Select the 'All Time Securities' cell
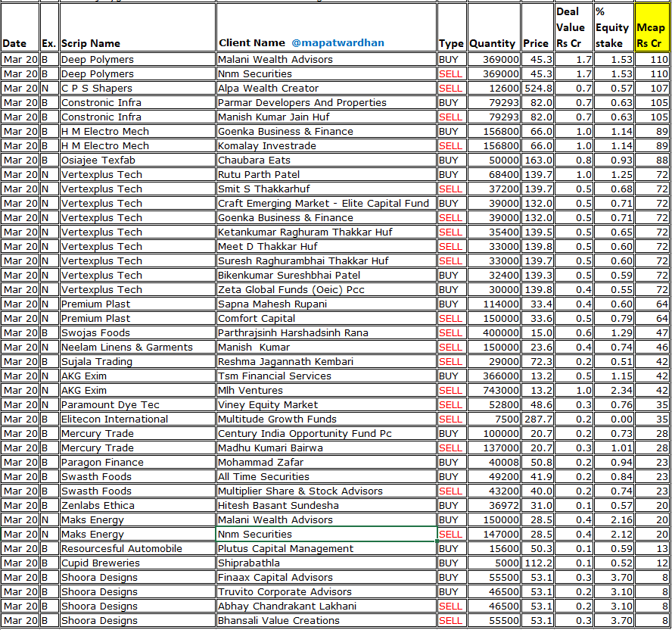Image resolution: width=672 pixels, height=630 pixels. click(x=326, y=476)
